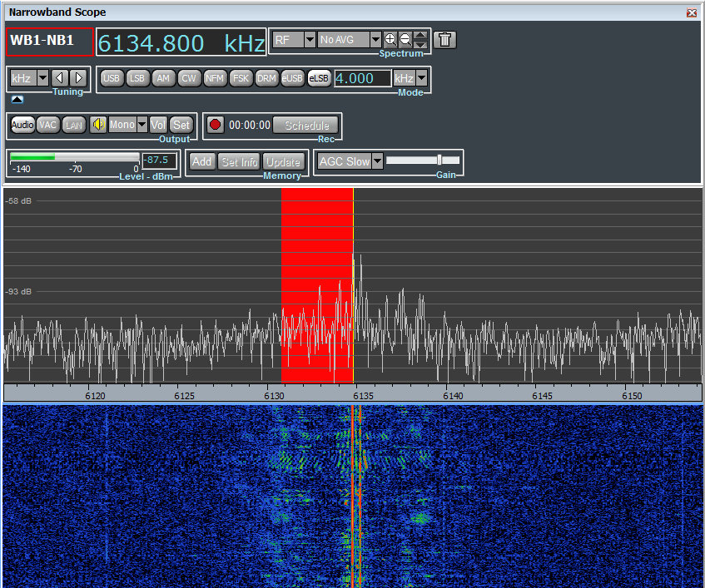This screenshot has height=588, width=705.
Task: Enable LAN output
Action: (74, 125)
